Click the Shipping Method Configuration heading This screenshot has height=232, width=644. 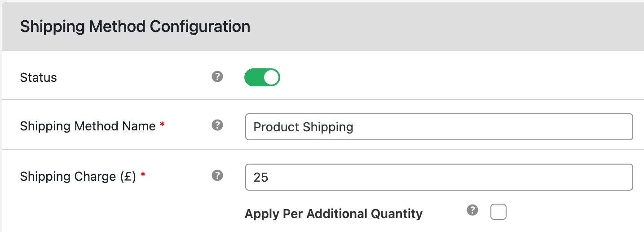[x=135, y=27]
